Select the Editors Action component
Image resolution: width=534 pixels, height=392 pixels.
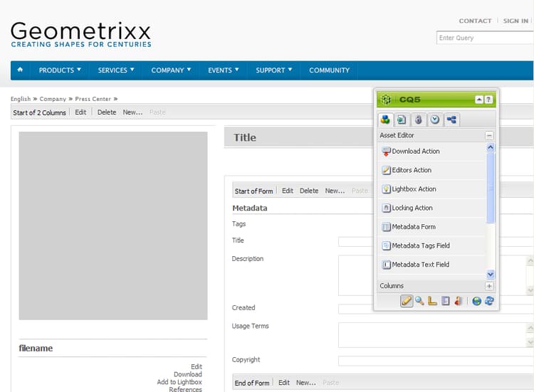(x=432, y=170)
